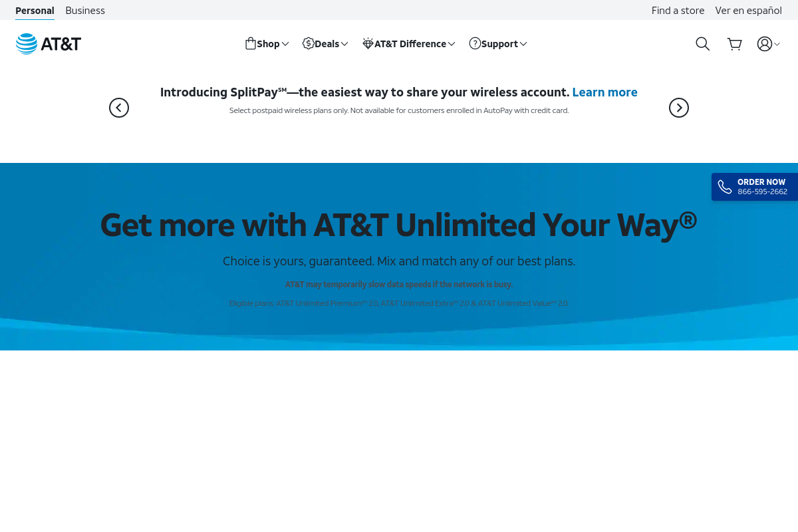Click ORDER NOW 866-595-2662 button
The width and height of the screenshot is (798, 532).
[x=755, y=187]
